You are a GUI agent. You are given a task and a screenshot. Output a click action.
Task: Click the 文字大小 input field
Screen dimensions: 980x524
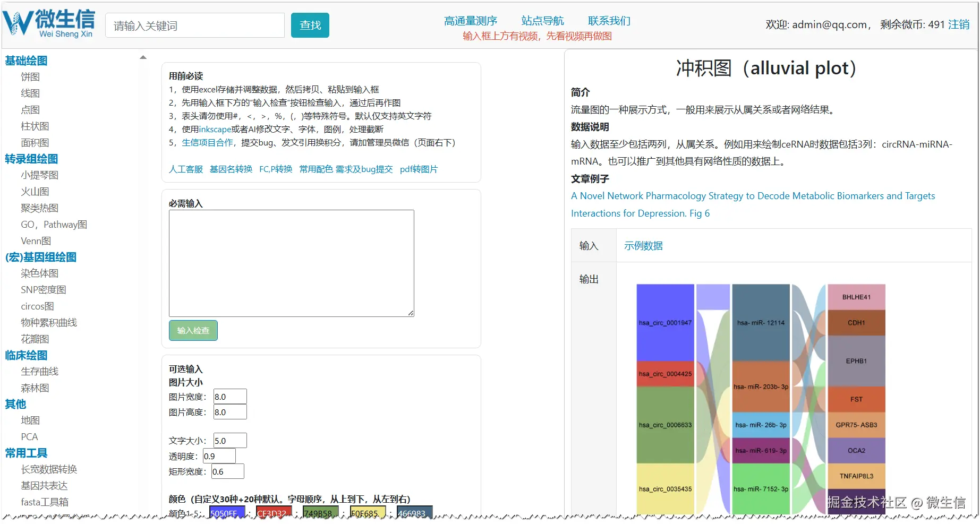[230, 441]
